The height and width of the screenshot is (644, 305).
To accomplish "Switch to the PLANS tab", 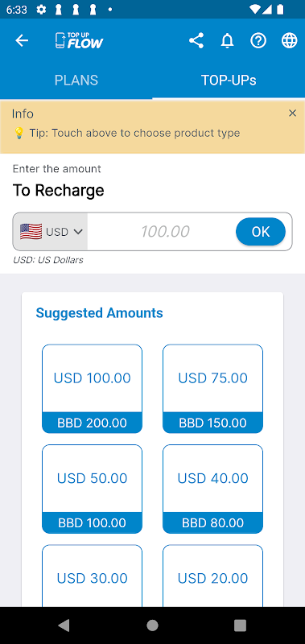I will tap(76, 80).
